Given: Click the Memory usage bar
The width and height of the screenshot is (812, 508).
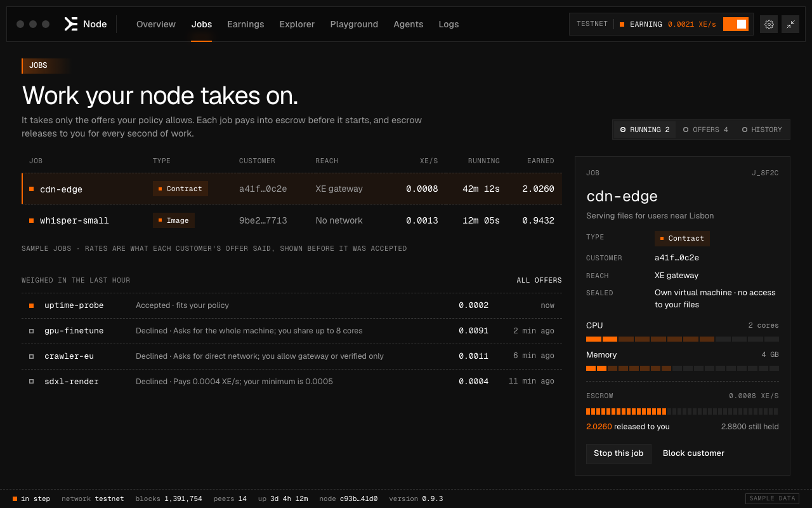Looking at the screenshot, I should click(683, 368).
